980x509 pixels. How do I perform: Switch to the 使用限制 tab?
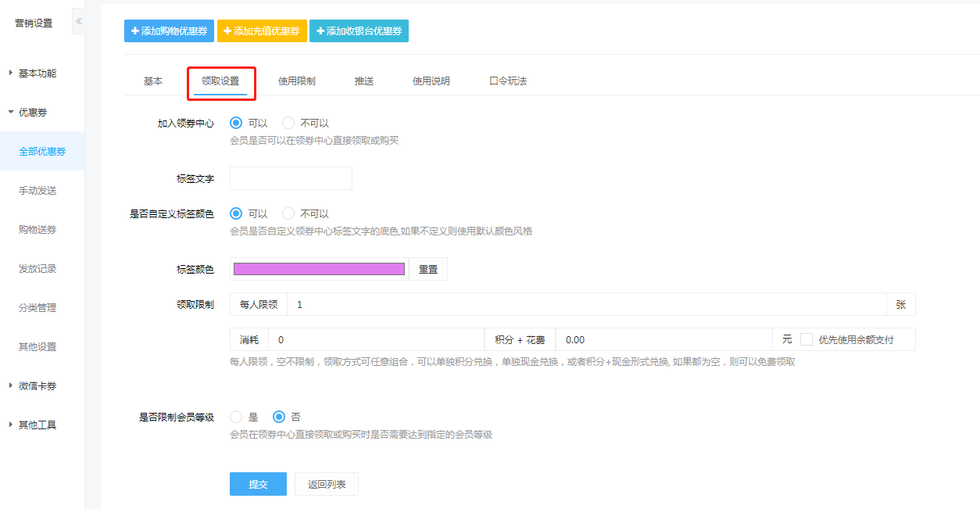(x=297, y=81)
